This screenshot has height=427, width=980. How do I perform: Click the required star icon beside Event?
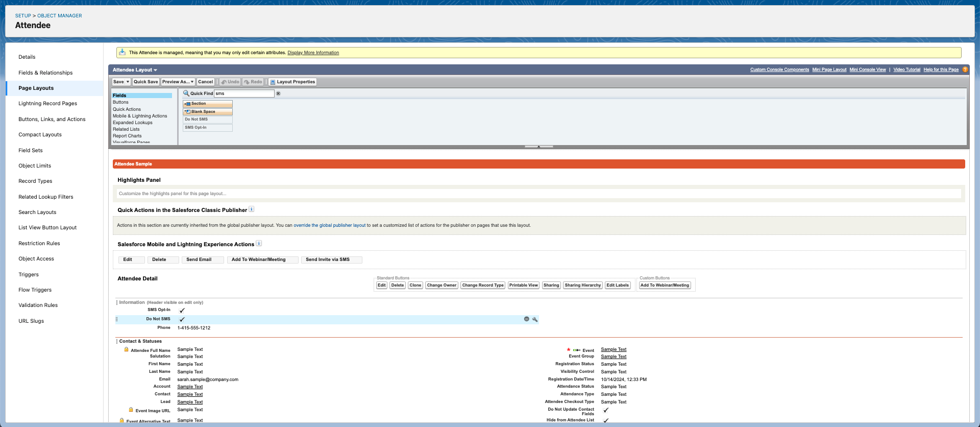[x=569, y=350]
